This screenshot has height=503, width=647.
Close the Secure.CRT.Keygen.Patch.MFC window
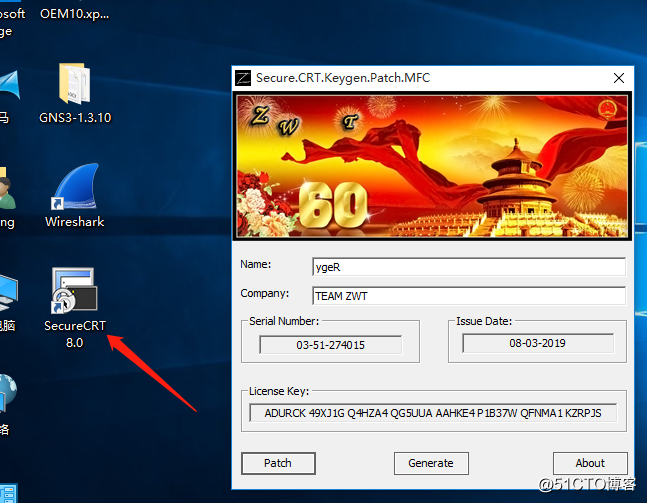[x=619, y=78]
